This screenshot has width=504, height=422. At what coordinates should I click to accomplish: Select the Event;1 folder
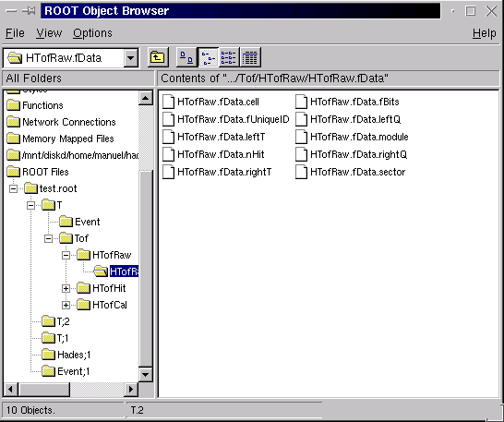(66, 372)
